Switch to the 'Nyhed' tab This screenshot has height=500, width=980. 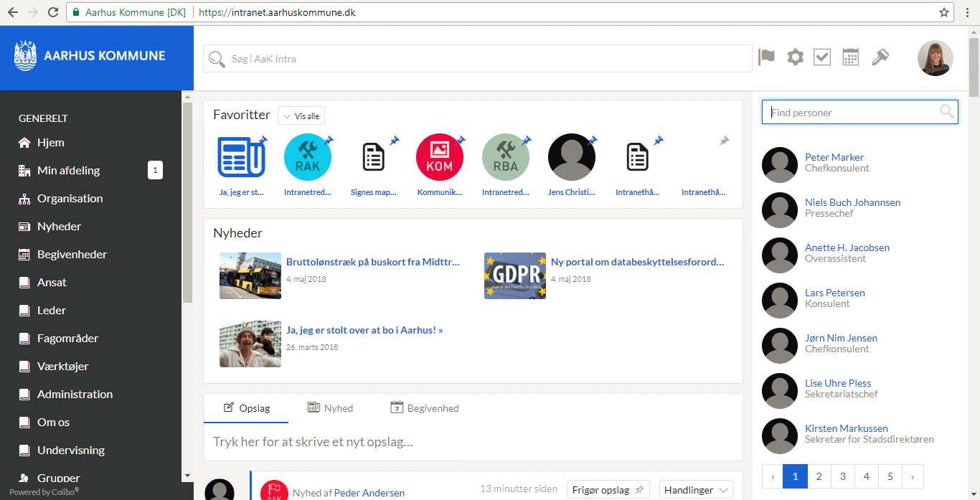point(330,408)
